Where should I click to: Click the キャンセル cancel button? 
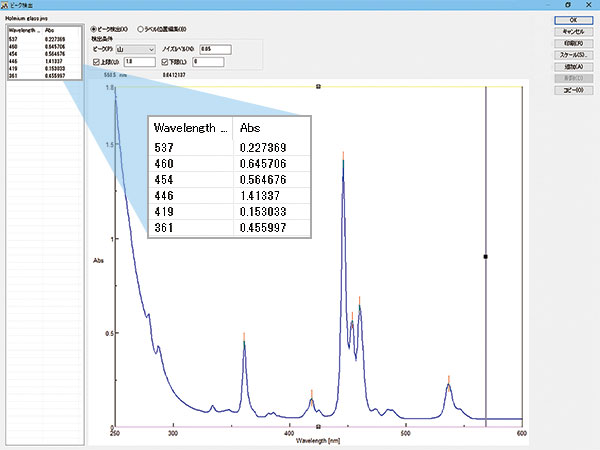[x=573, y=32]
